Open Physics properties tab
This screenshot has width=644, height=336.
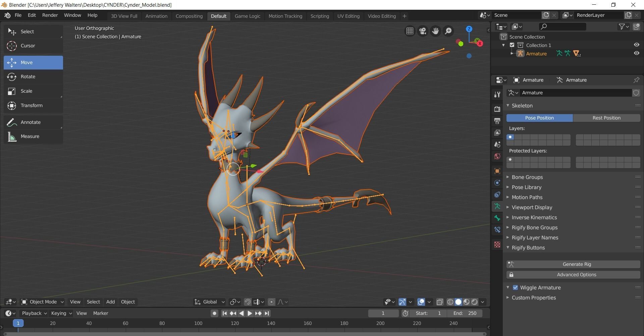(497, 183)
